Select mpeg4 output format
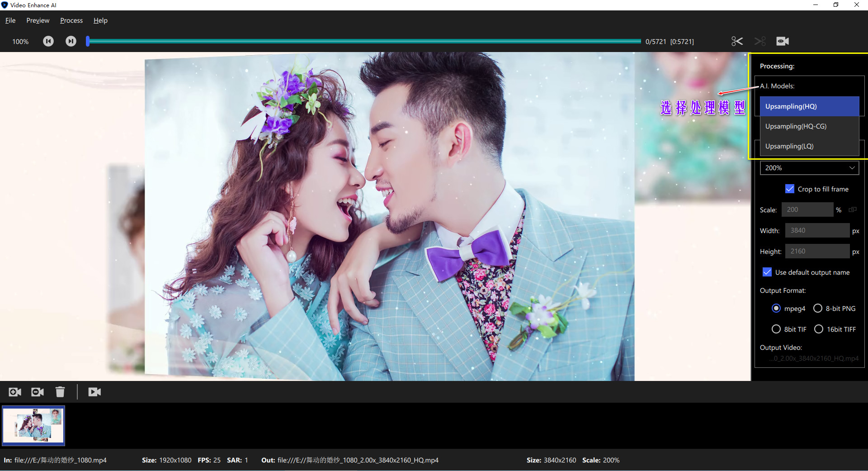 tap(776, 308)
